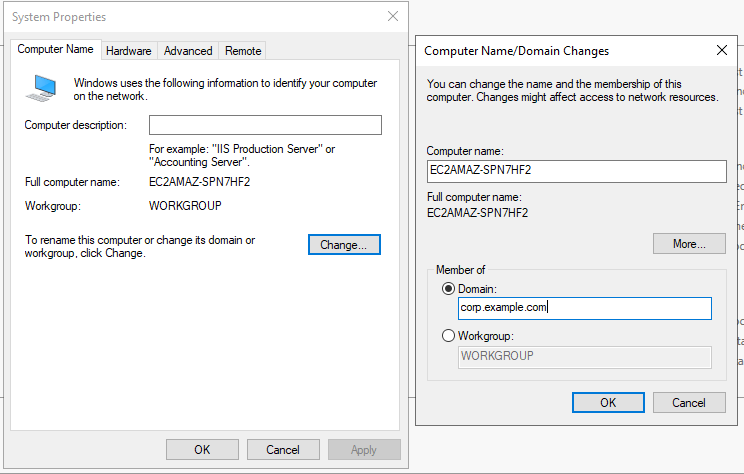Cancel the Computer Name/Domain Changes dialog
The height and width of the screenshot is (474, 744).
(x=689, y=402)
